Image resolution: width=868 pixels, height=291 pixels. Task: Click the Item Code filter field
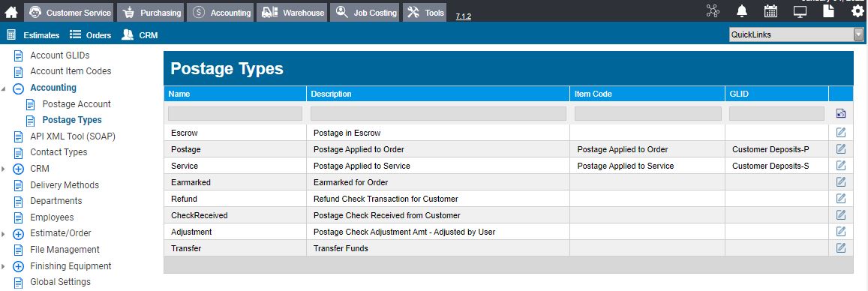(647, 113)
